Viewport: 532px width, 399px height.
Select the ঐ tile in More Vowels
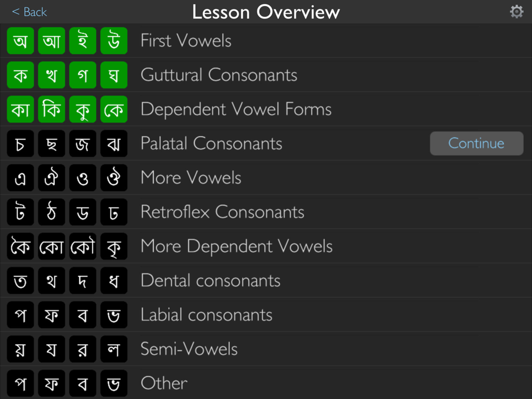[x=52, y=178]
